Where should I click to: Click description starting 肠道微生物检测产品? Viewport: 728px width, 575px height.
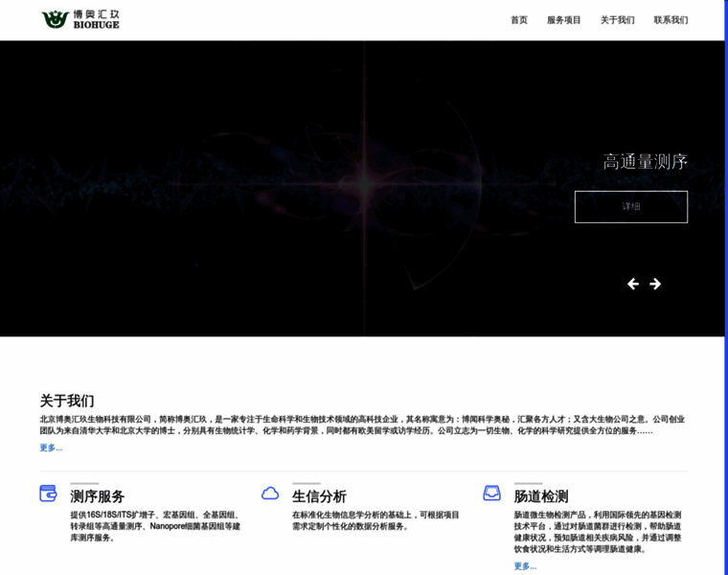[598, 532]
